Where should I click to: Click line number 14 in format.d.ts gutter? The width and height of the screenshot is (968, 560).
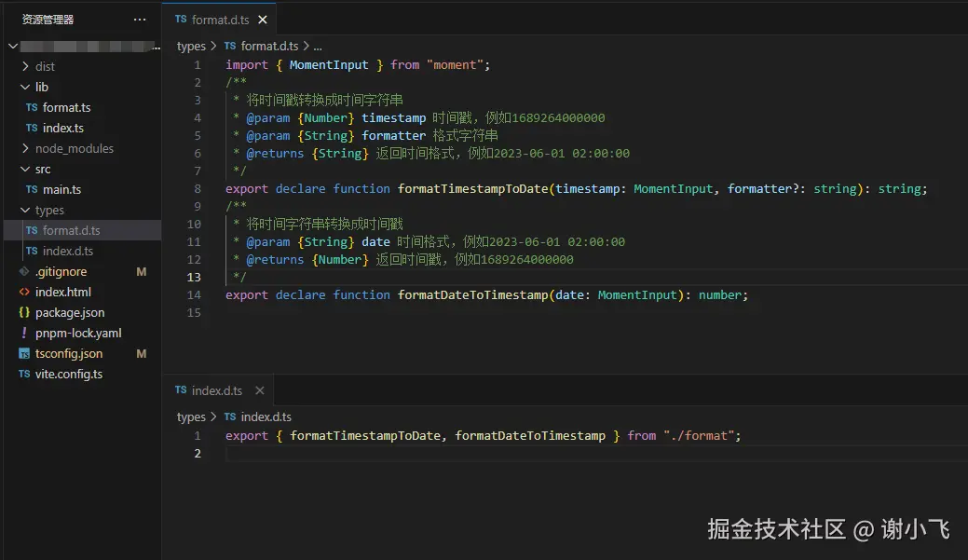pyautogui.click(x=194, y=295)
